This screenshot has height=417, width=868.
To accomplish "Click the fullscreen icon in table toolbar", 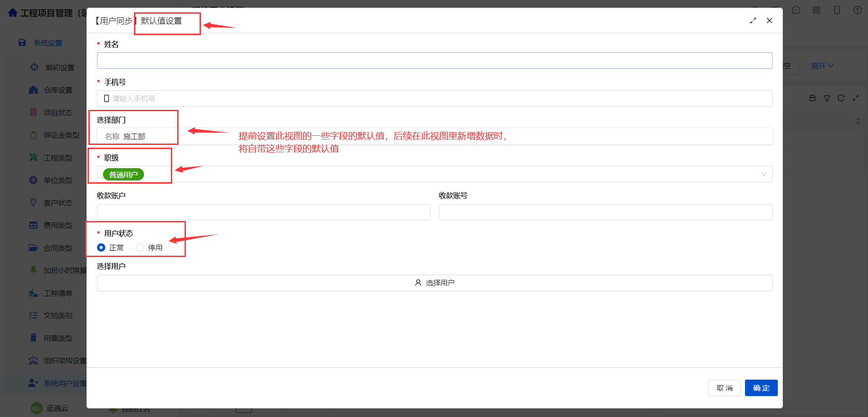I will pos(856,98).
